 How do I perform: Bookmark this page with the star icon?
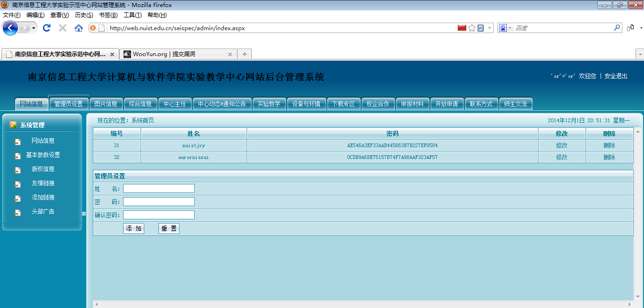point(471,28)
